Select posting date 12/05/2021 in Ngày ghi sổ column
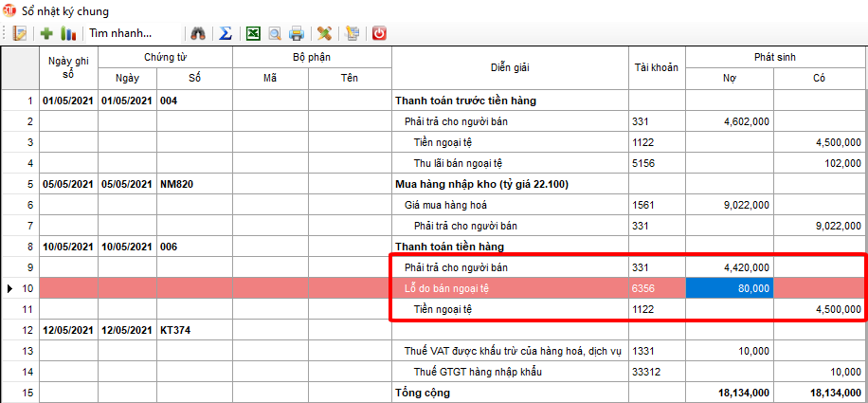 68,330
